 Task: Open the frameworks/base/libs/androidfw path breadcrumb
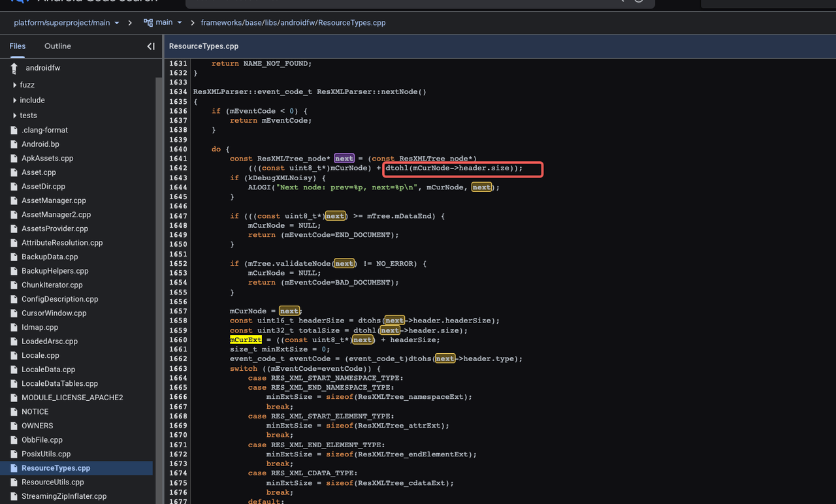[293, 23]
